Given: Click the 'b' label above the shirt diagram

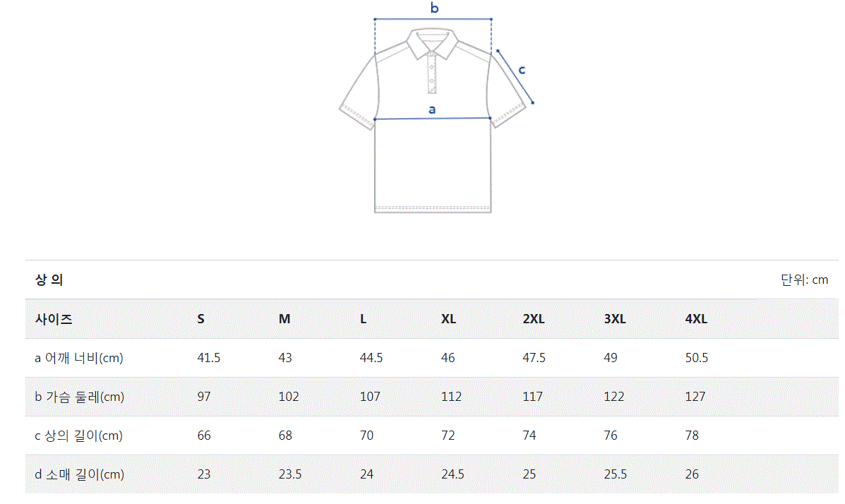Looking at the screenshot, I should (434, 8).
